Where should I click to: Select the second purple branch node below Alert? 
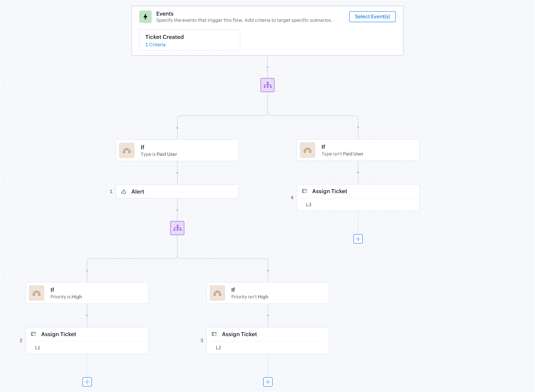point(177,228)
